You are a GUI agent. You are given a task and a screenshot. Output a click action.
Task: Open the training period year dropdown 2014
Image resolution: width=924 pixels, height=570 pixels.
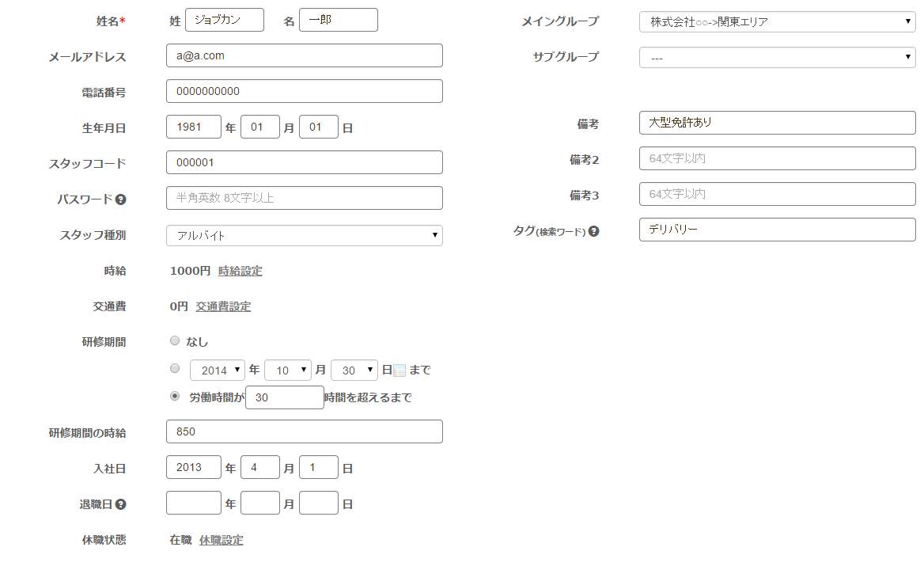pyautogui.click(x=218, y=370)
